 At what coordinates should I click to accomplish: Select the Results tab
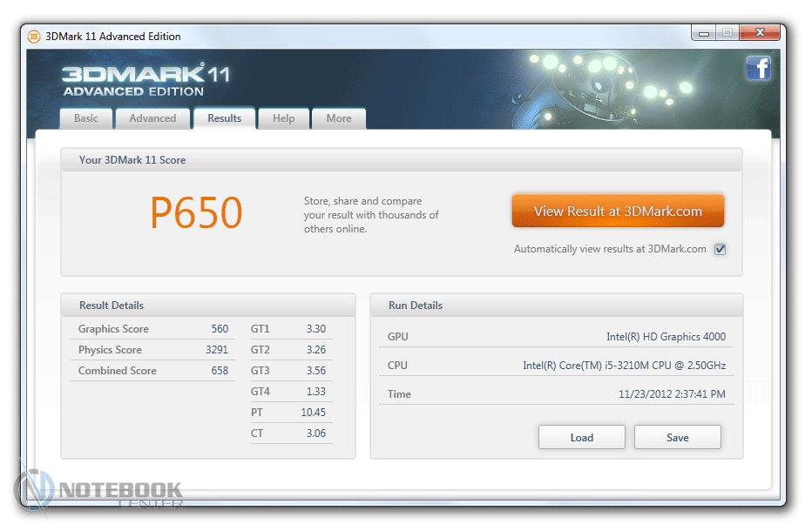coord(224,118)
